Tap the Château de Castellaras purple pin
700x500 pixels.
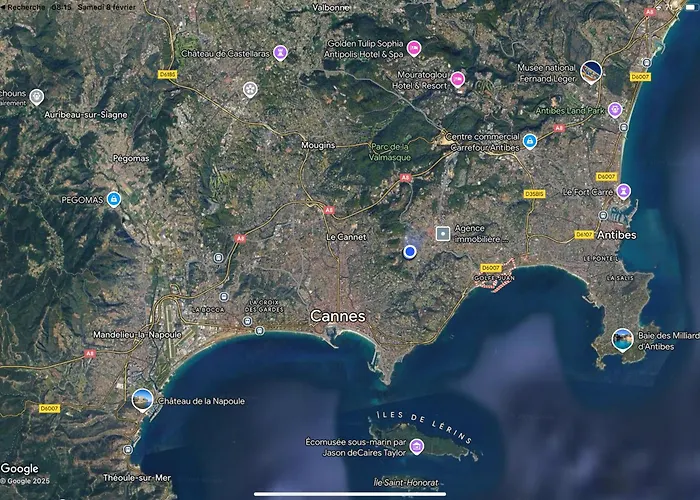pyautogui.click(x=280, y=53)
